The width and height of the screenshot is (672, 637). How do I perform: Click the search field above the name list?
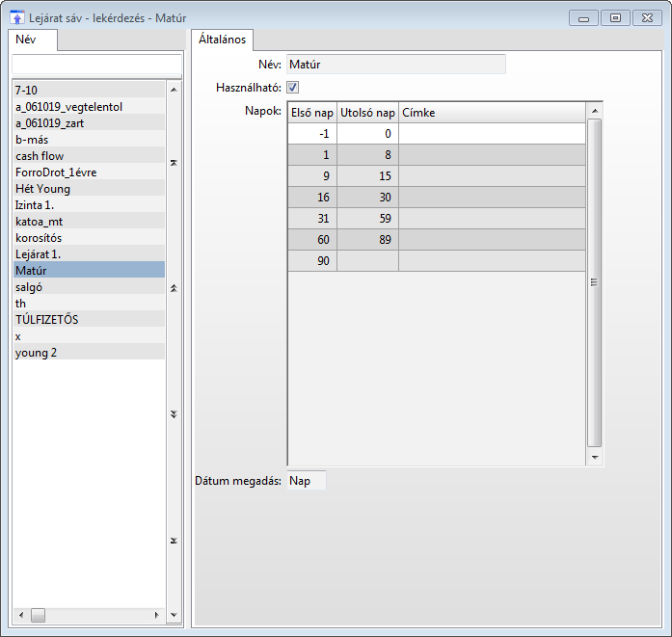[95, 63]
